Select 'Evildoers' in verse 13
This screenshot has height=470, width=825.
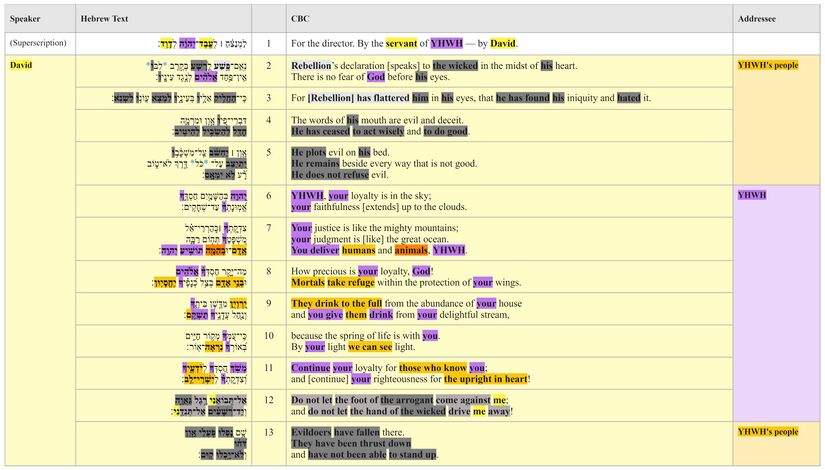311,431
